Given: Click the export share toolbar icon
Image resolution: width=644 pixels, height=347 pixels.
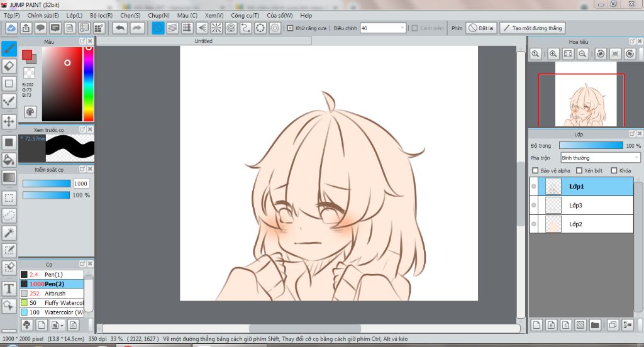Looking at the screenshot, I should click(26, 28).
